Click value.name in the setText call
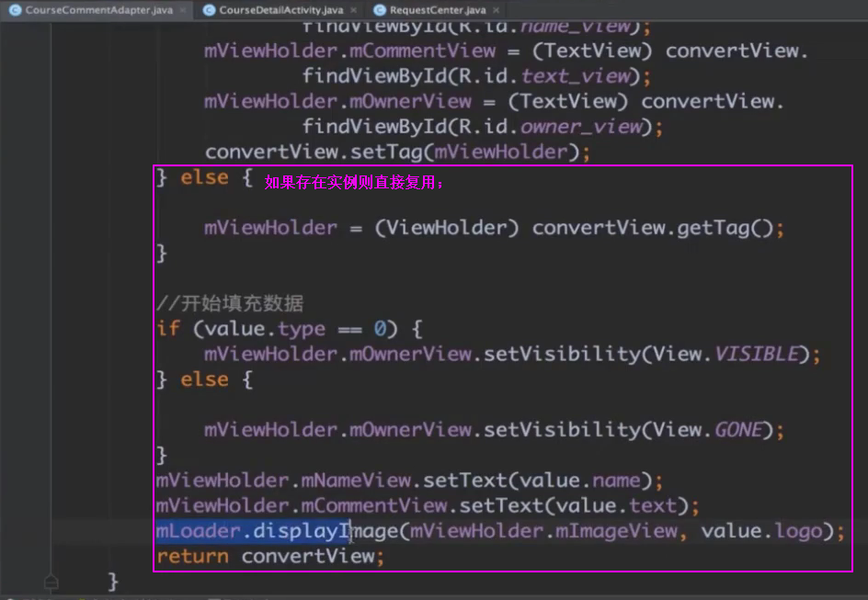The width and height of the screenshot is (868, 600). coord(579,481)
